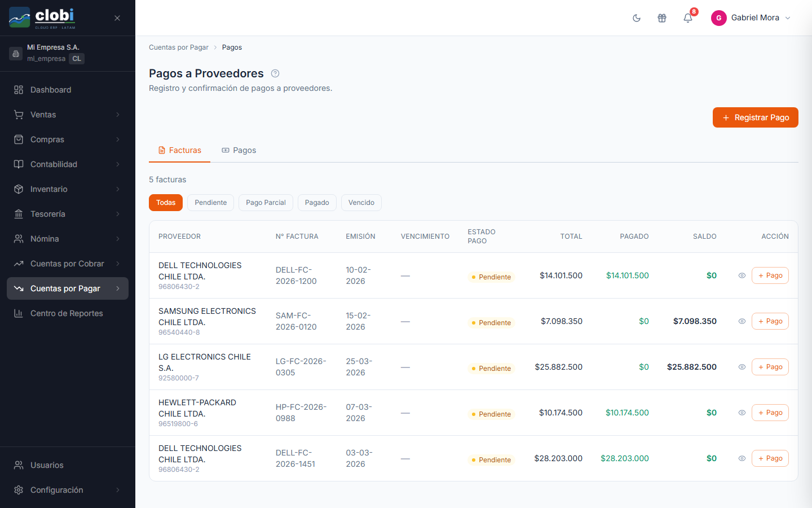Filter invoices by Pago Parcial
Screen dimensions: 812x508
266,203
